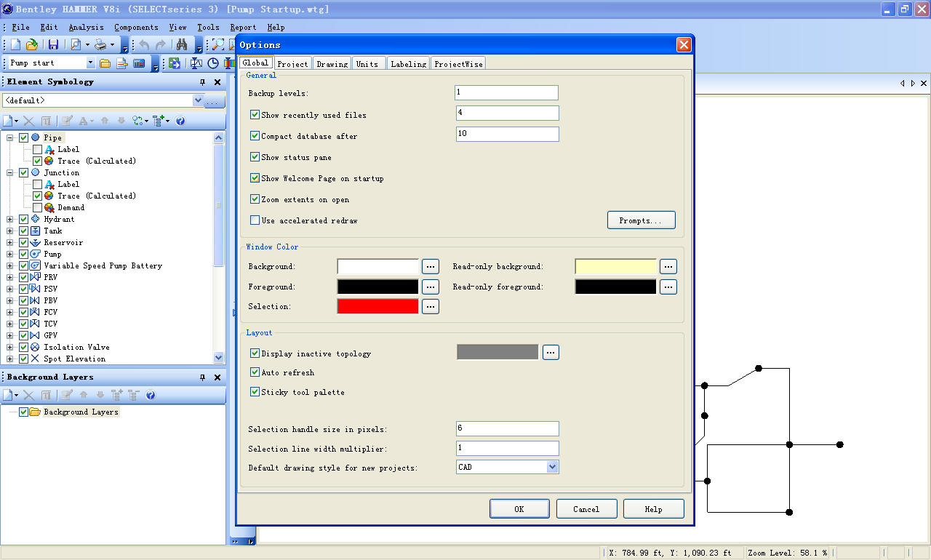Screen dimensions: 931x560
Task: Click the green Compute arrow icon
Action: [x=175, y=63]
